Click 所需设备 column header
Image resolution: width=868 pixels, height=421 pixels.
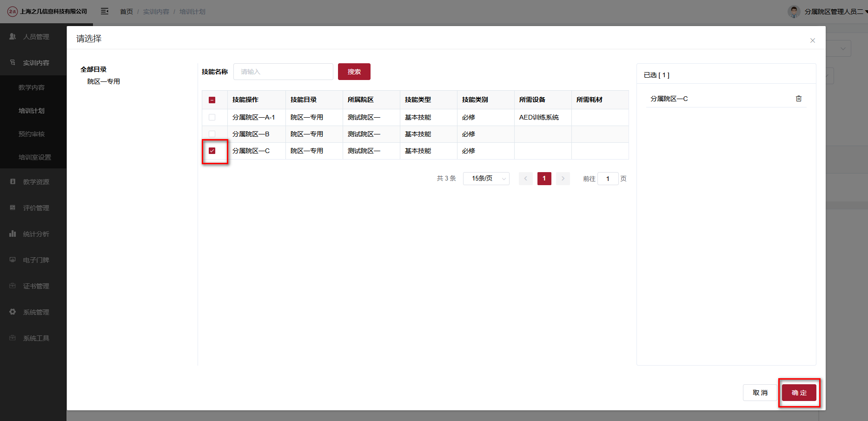pyautogui.click(x=532, y=100)
